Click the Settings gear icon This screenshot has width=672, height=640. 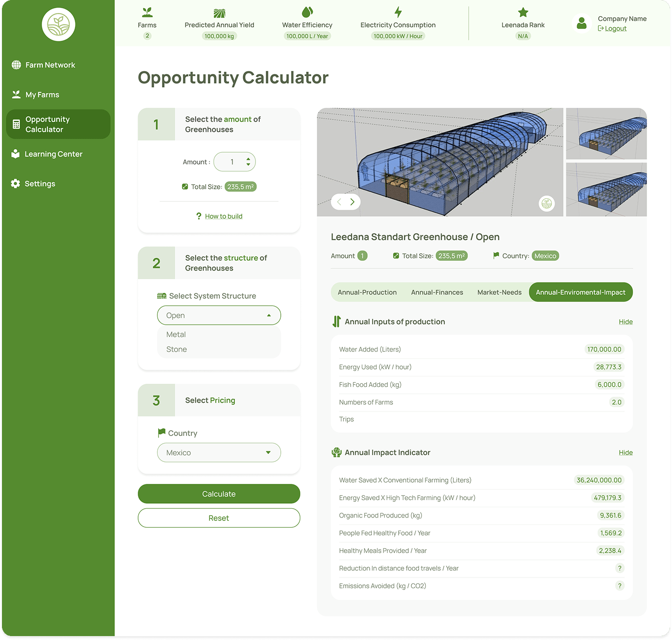point(16,184)
